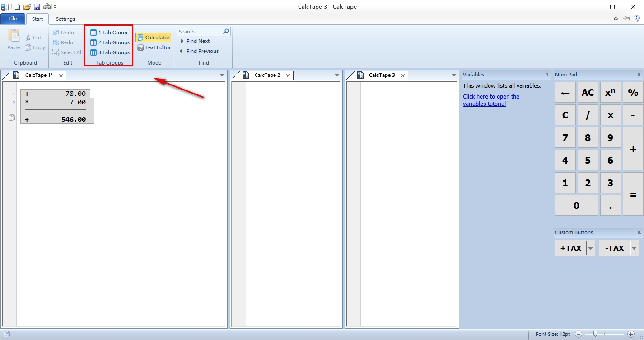
Task: Click Undo in the Edit group
Action: click(x=64, y=33)
